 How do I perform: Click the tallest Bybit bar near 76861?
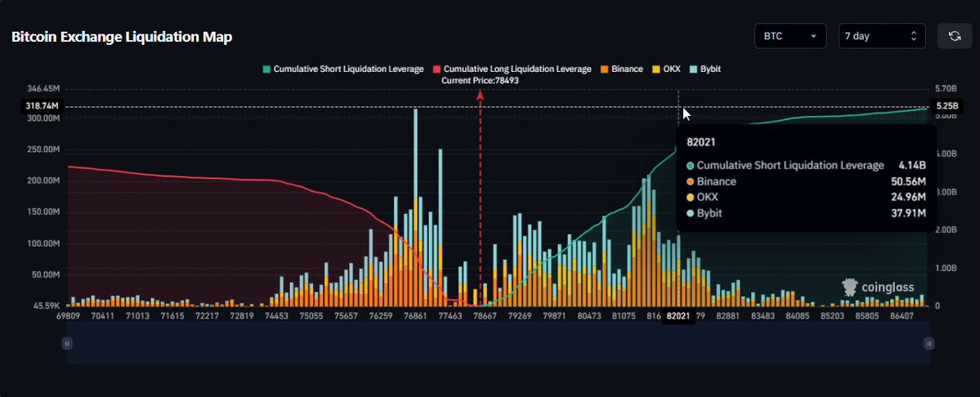416,153
